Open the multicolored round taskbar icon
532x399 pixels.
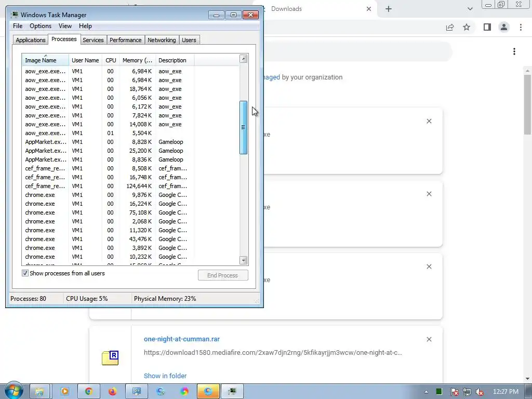(x=184, y=392)
